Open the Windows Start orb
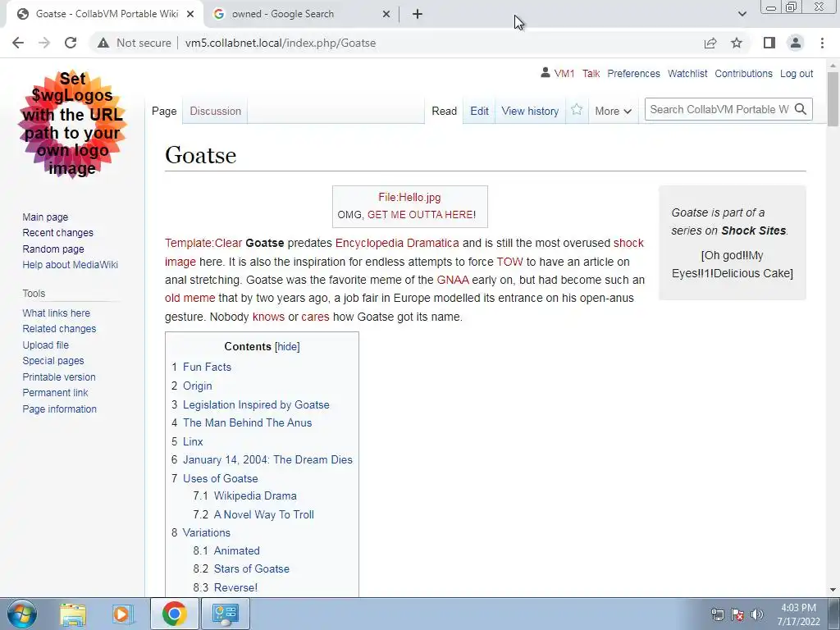Image resolution: width=840 pixels, height=630 pixels. (x=22, y=614)
